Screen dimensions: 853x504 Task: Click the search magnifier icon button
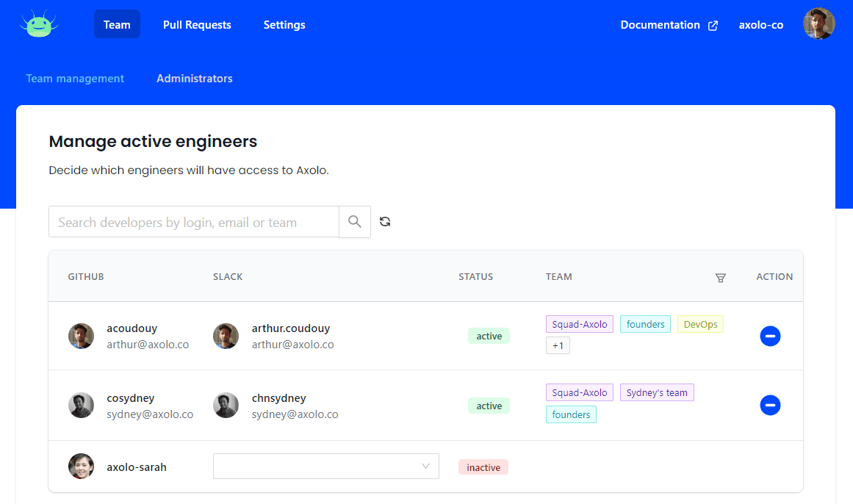click(x=355, y=222)
